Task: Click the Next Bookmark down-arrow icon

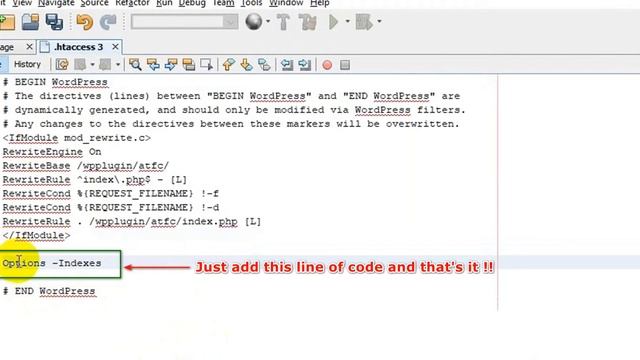Action: [x=246, y=64]
